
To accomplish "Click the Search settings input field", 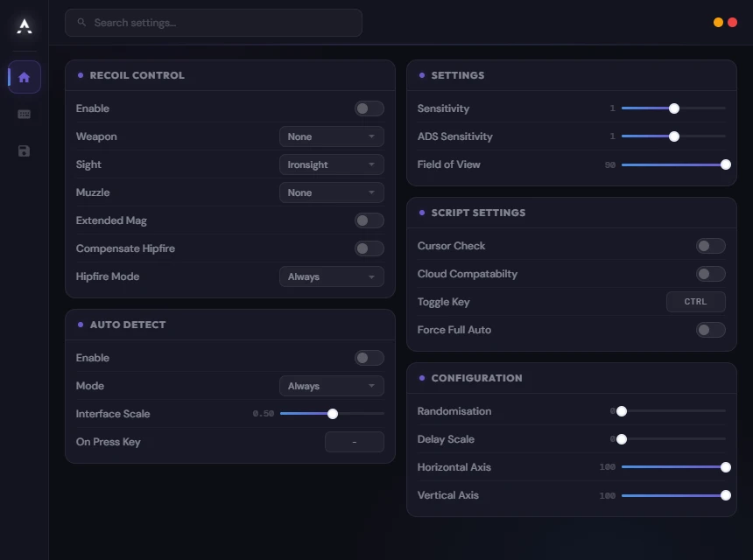I will [x=214, y=23].
